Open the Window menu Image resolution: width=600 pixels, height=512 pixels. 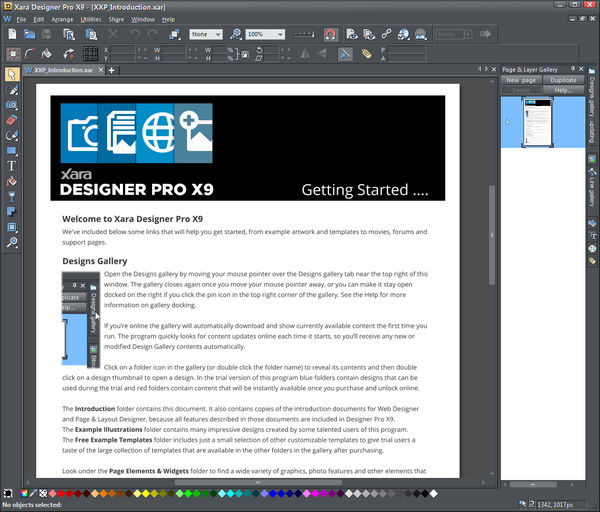pyautogui.click(x=143, y=20)
